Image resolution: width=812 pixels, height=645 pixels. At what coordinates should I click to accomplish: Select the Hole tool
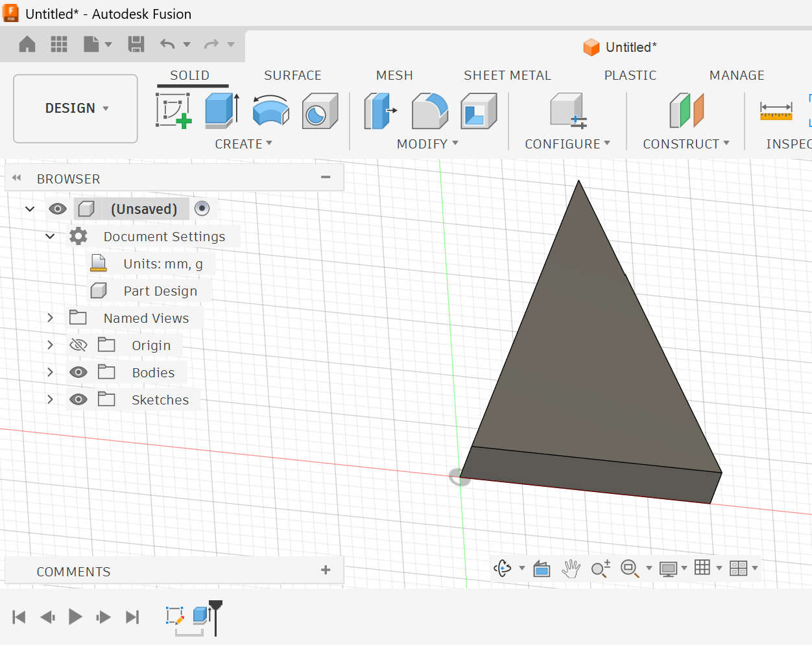tap(320, 110)
